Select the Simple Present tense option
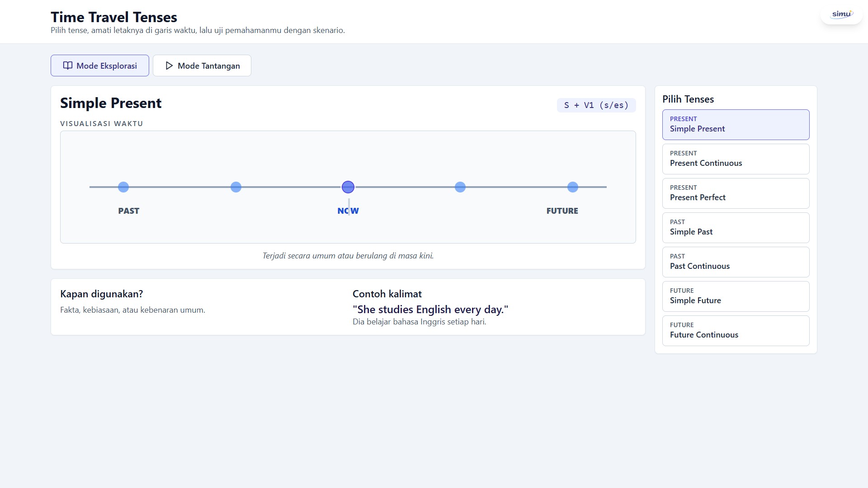The width and height of the screenshot is (868, 488). coord(736,125)
